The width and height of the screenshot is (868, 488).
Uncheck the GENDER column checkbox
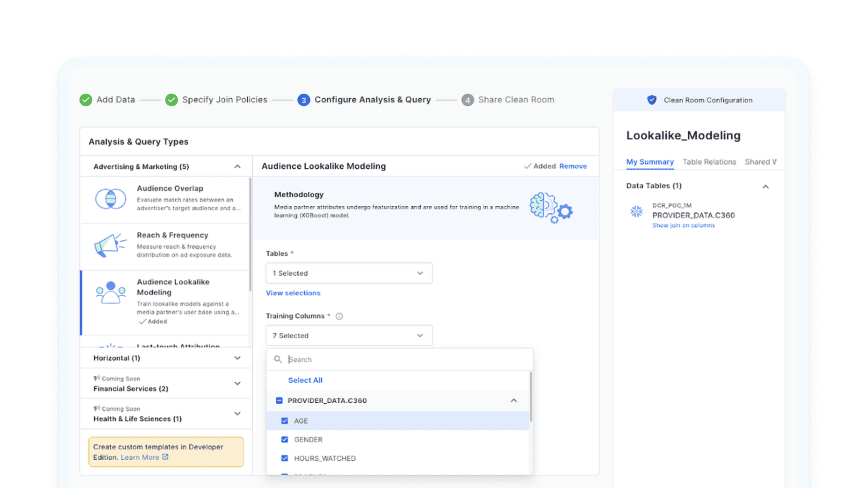pyautogui.click(x=285, y=439)
